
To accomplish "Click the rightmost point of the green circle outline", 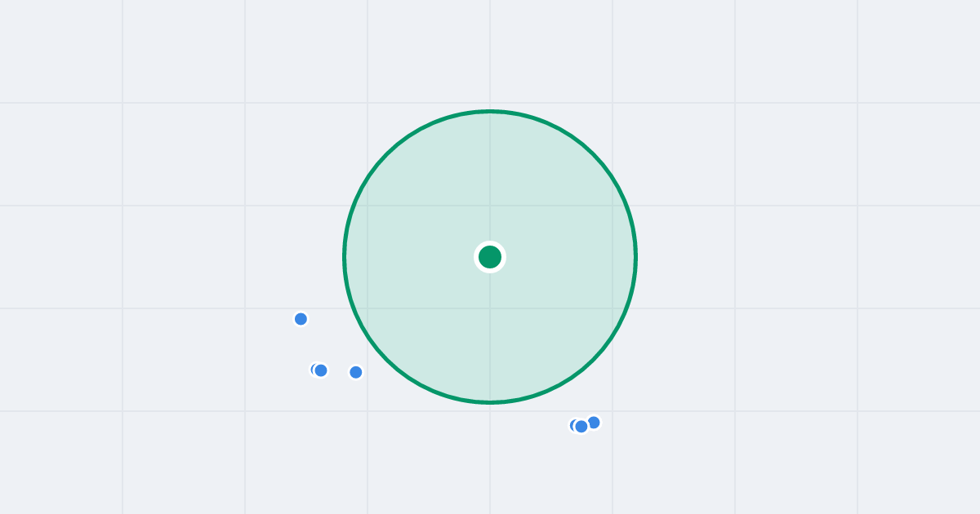I will [635, 257].
